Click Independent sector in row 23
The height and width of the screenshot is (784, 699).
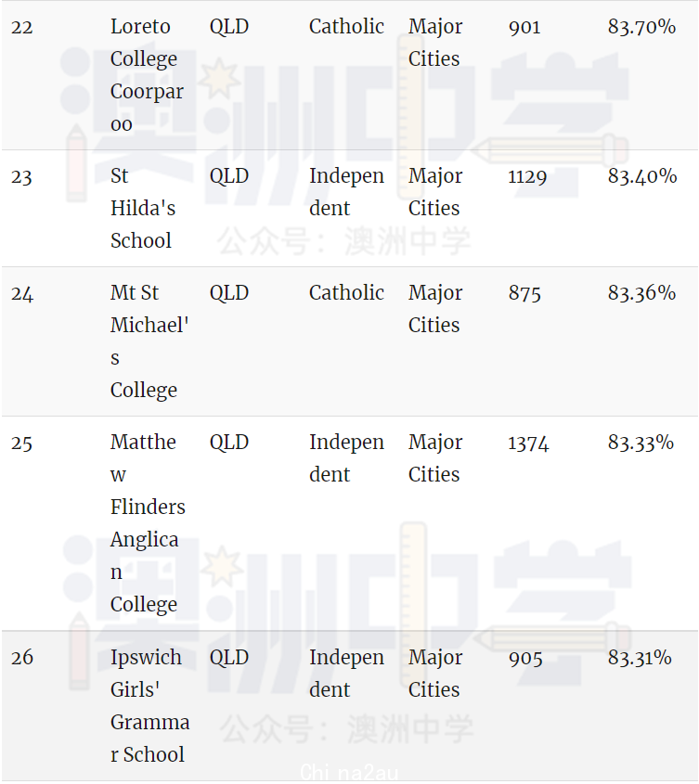click(x=346, y=192)
